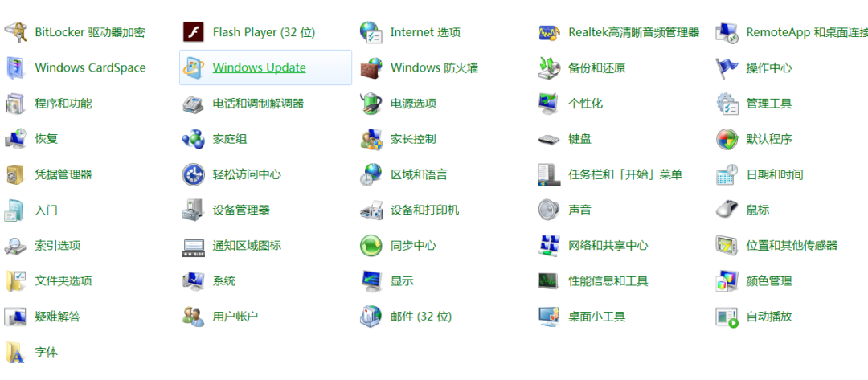Image resolution: width=868 pixels, height=380 pixels.
Task: Click the Windows 防火墙 brick wall icon
Action: coord(371,67)
